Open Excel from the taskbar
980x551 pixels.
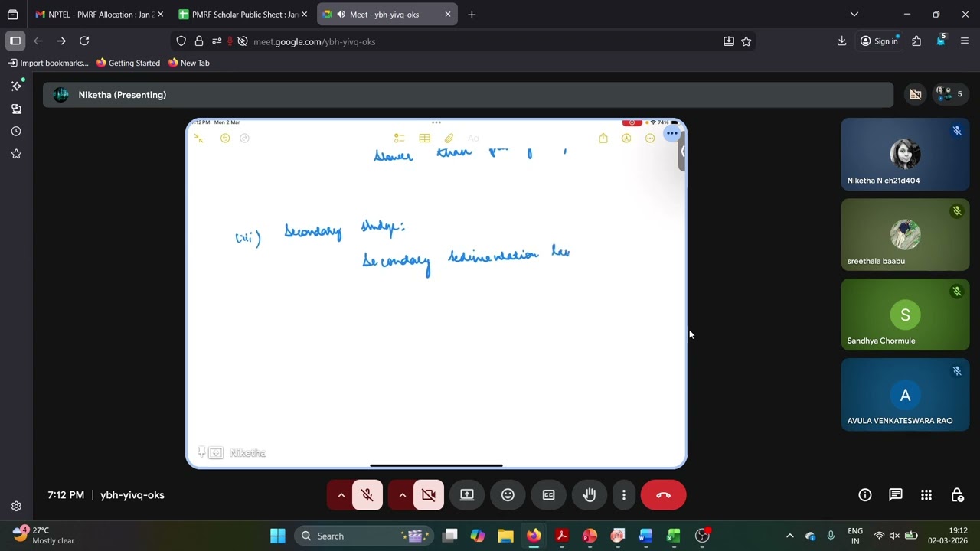[x=674, y=536]
